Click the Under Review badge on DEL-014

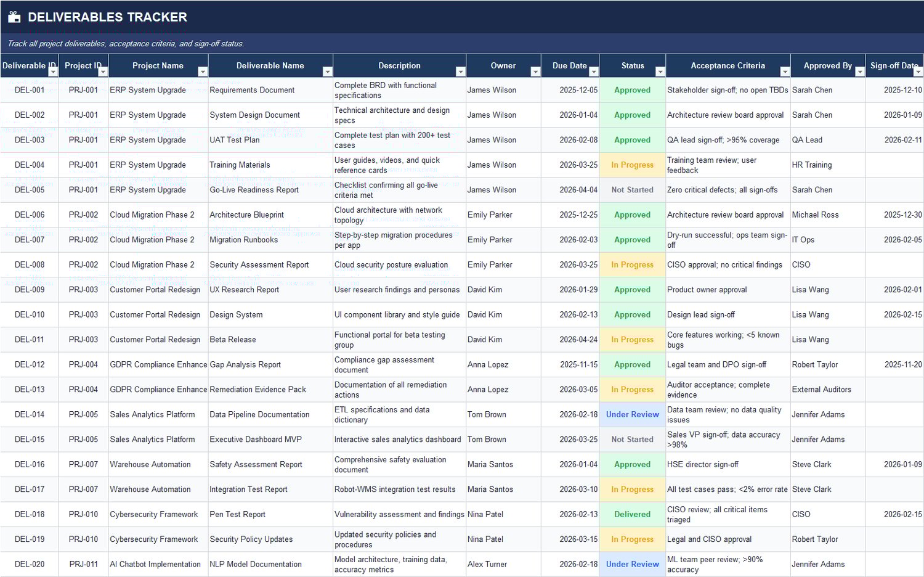coord(632,414)
